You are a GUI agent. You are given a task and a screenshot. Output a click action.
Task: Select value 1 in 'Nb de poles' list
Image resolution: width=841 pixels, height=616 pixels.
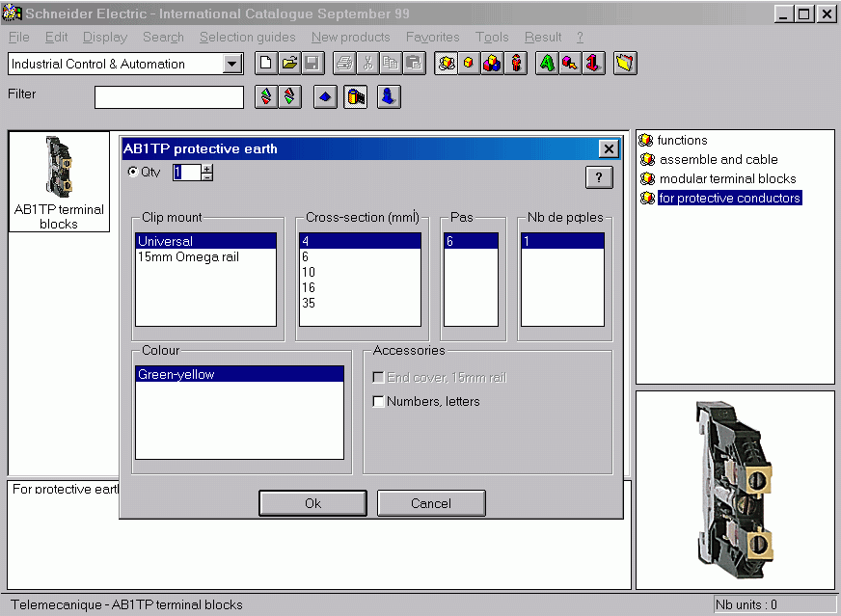[562, 241]
